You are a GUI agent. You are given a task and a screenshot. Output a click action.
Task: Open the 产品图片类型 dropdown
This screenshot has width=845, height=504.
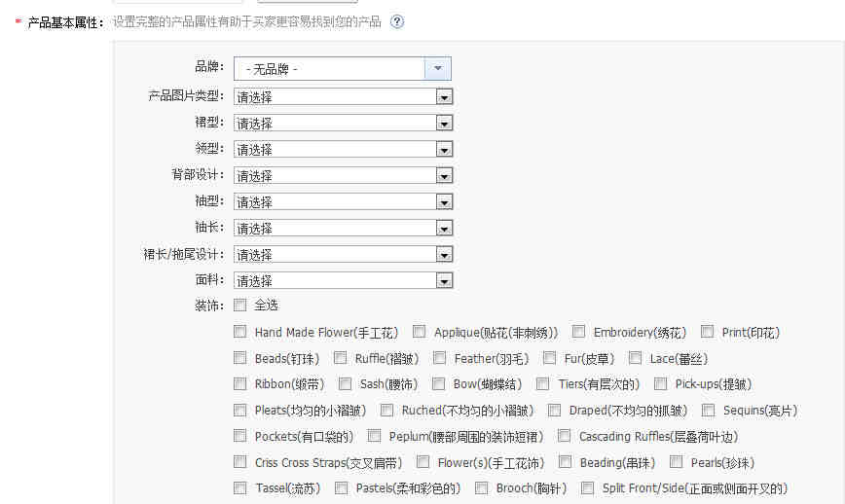tap(343, 97)
